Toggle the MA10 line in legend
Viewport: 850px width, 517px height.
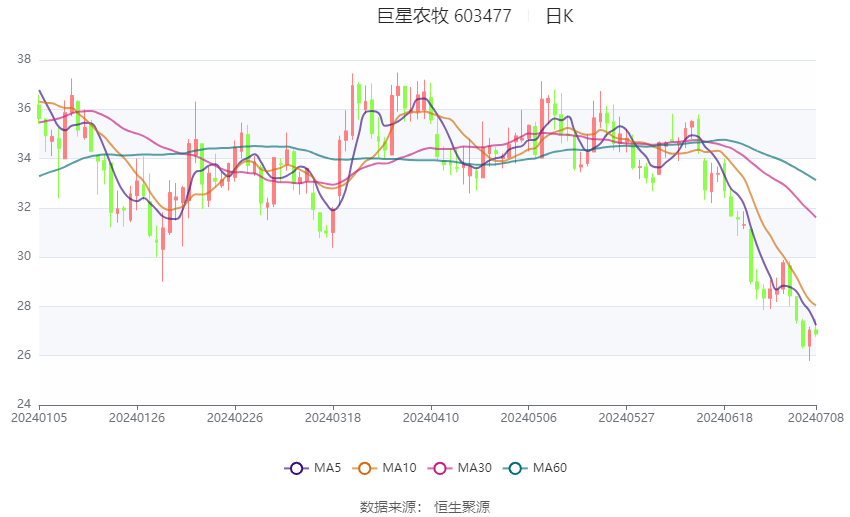(384, 468)
